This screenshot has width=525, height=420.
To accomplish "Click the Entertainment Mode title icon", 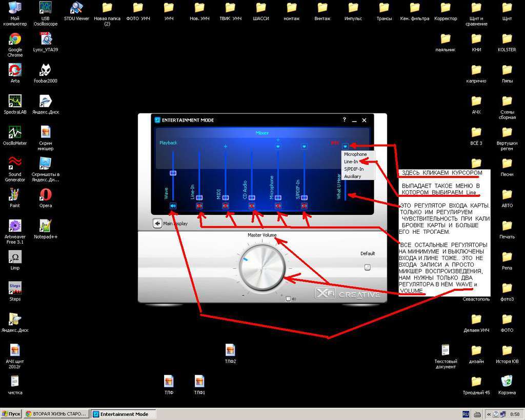I will (x=157, y=120).
